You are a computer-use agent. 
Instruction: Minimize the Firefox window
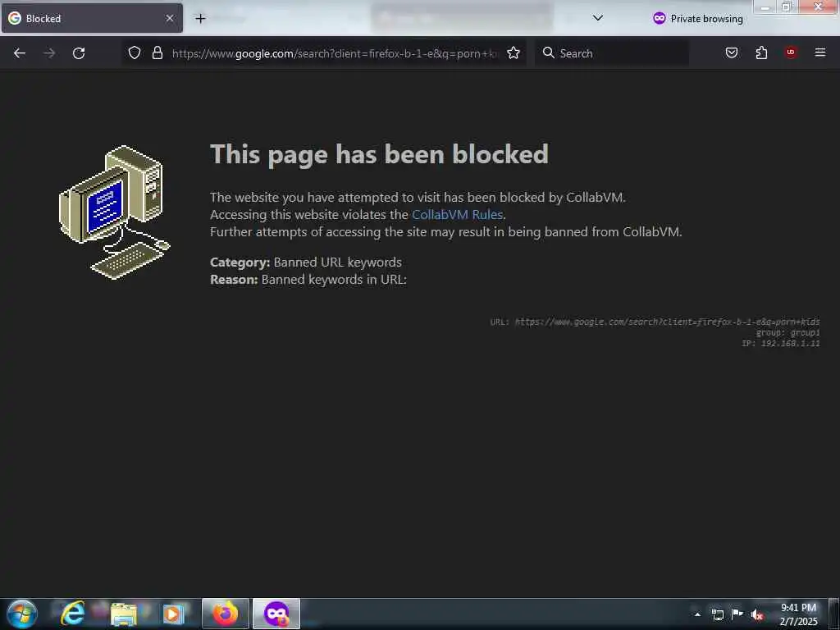click(765, 7)
